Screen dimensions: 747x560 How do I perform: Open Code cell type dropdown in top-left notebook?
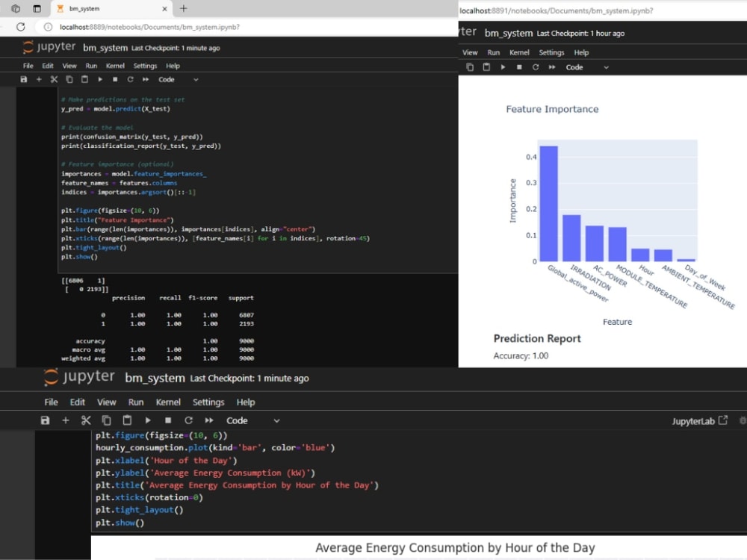click(179, 80)
